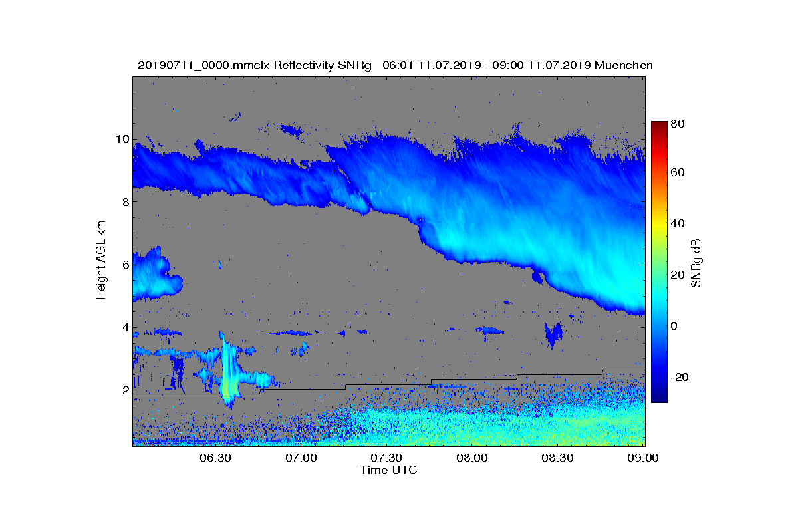Click the 'SNRg dB' colorbar label

pyautogui.click(x=696, y=263)
